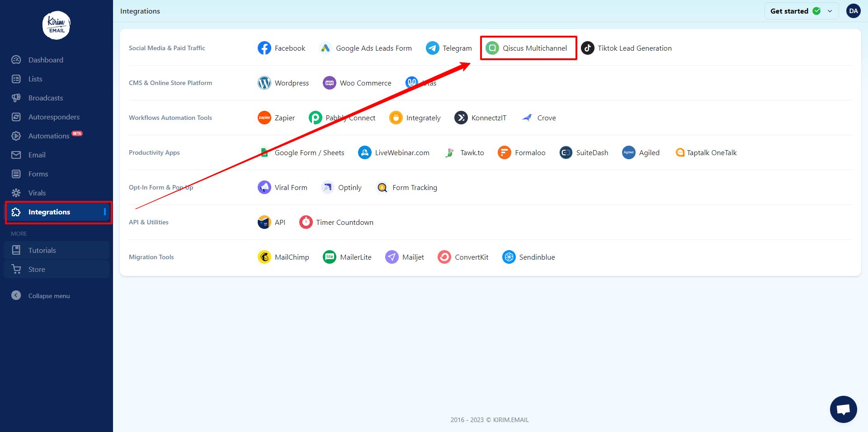
Task: Open the Agiled blue icon
Action: click(x=629, y=152)
